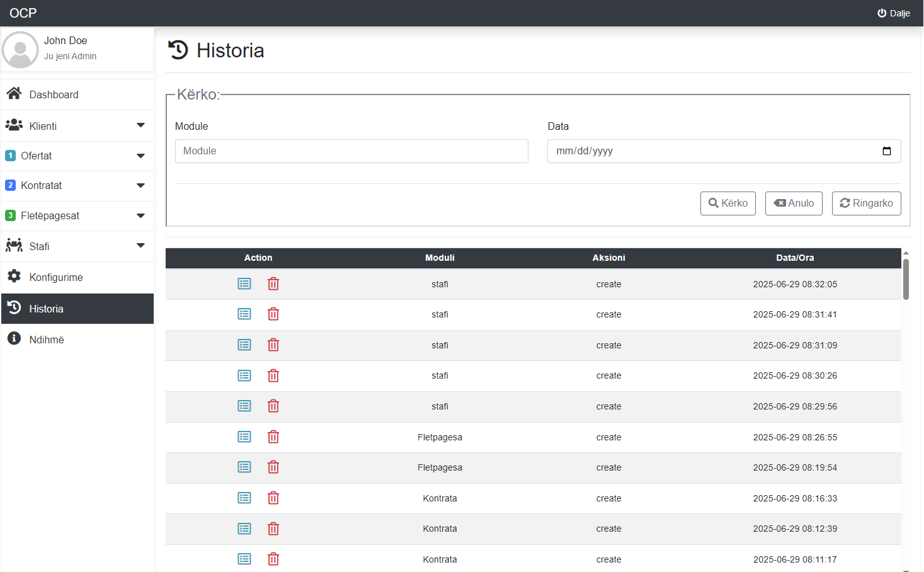This screenshot has width=924, height=572.
Task: Click into the Module search field
Action: coord(351,151)
